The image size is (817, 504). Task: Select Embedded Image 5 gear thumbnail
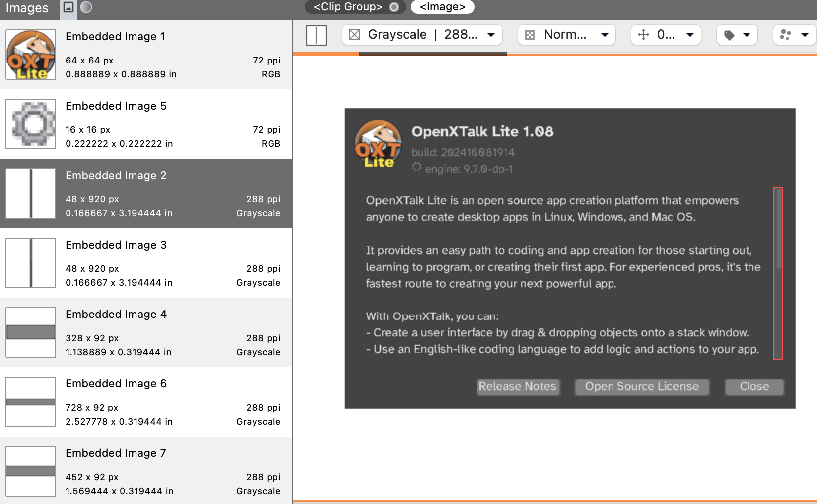pyautogui.click(x=31, y=124)
